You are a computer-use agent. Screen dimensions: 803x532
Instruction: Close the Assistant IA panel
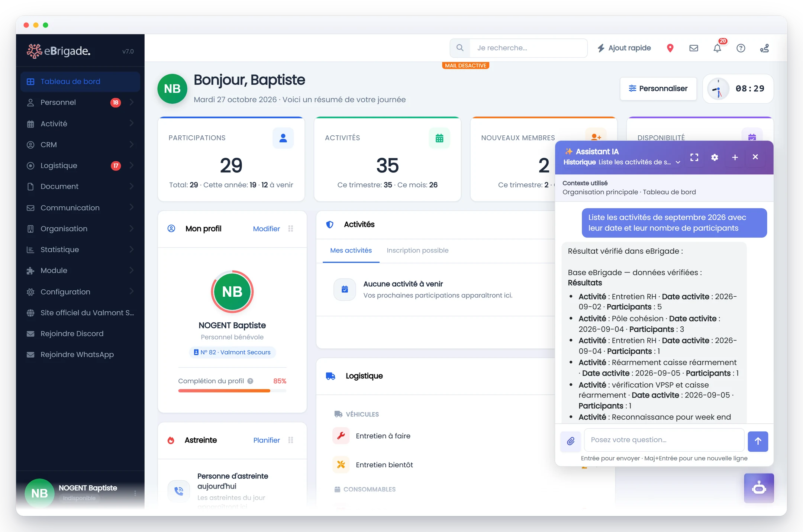pos(755,157)
